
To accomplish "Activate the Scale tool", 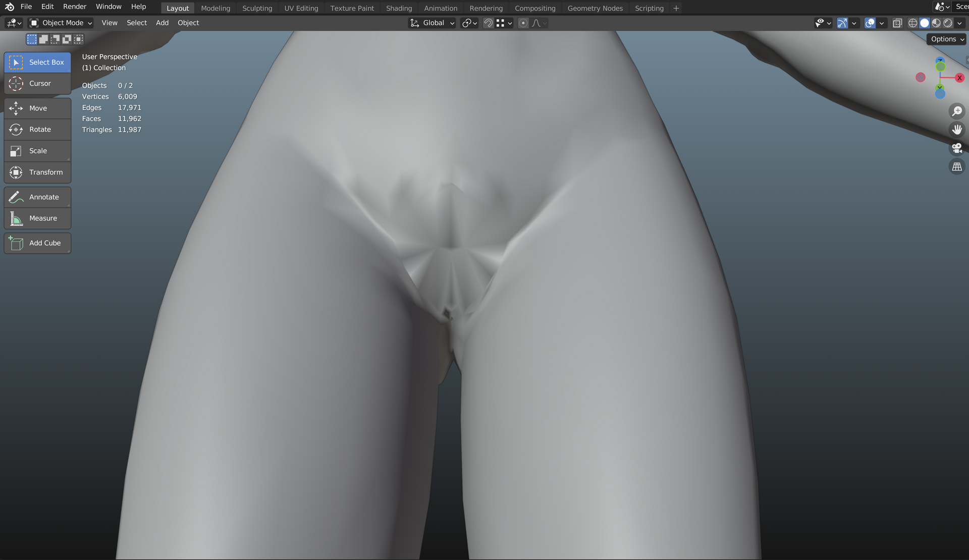I will (x=37, y=151).
